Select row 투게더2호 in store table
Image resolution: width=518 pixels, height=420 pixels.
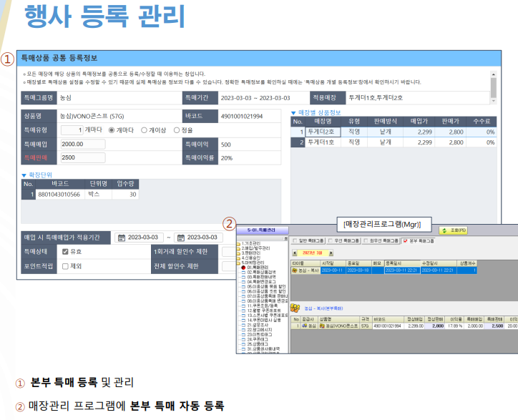(x=394, y=132)
